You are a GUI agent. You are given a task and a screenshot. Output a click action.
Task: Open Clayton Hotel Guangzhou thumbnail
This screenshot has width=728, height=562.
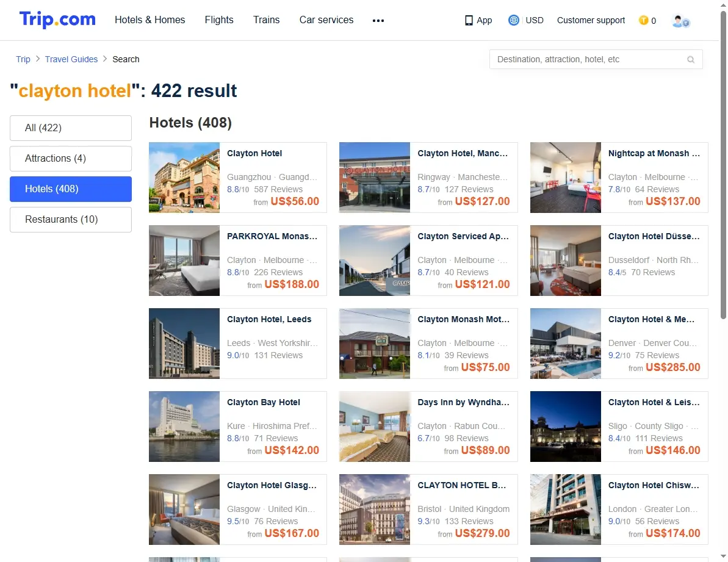point(184,178)
